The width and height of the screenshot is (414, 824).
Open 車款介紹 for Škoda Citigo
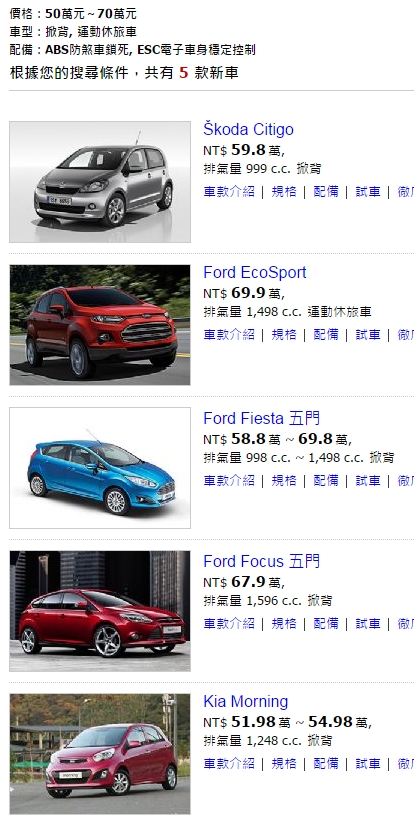point(229,191)
